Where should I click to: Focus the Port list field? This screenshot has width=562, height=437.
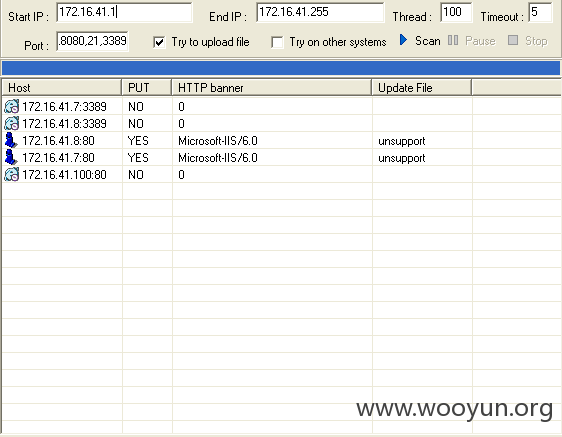pos(92,41)
